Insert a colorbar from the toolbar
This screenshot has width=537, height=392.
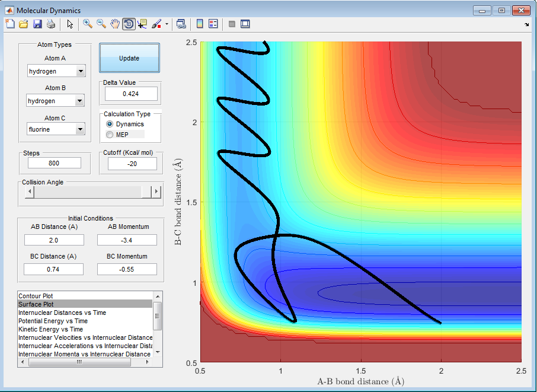[x=200, y=24]
